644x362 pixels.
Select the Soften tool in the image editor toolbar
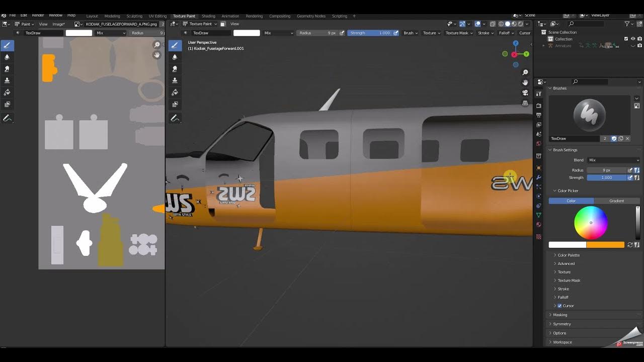[x=7, y=57]
